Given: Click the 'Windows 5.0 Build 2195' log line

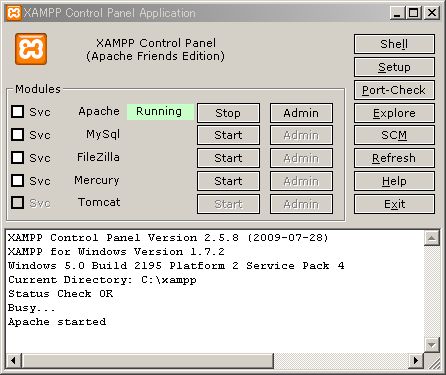Looking at the screenshot, I should point(176,266).
